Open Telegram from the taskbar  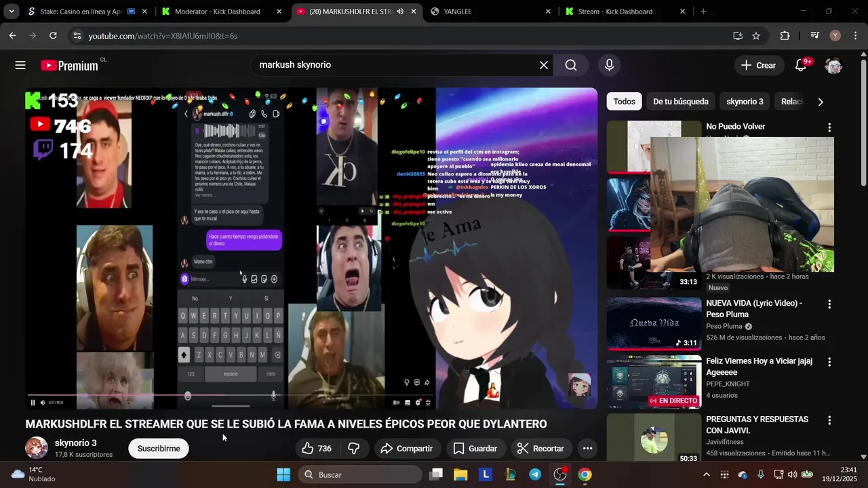(x=535, y=474)
